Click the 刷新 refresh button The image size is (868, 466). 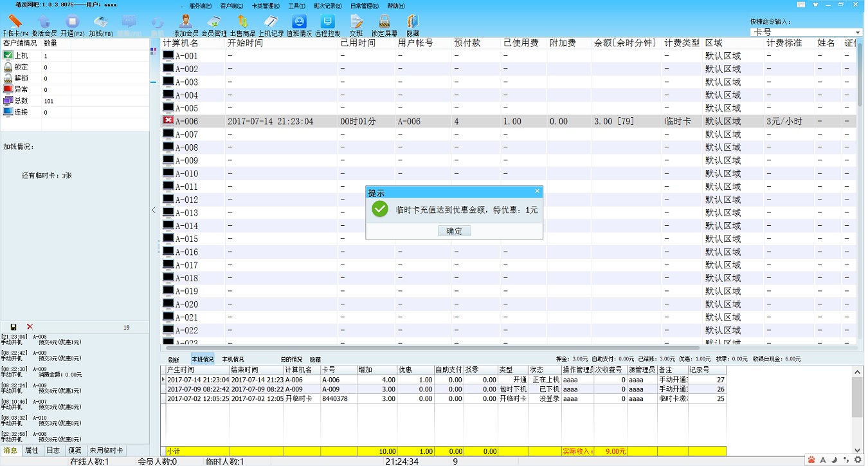tap(174, 359)
